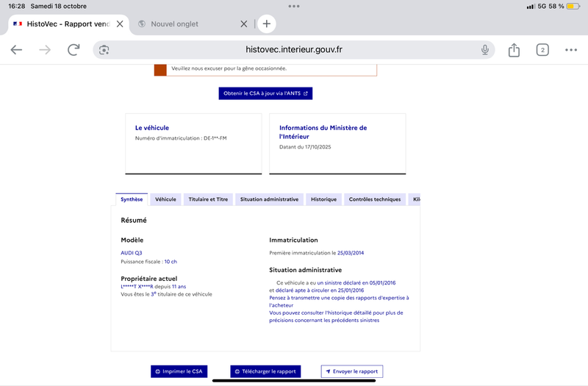The height and width of the screenshot is (386, 588).
Task: Tap the histovec.interieur.gouv.fr address bar
Action: click(x=294, y=50)
